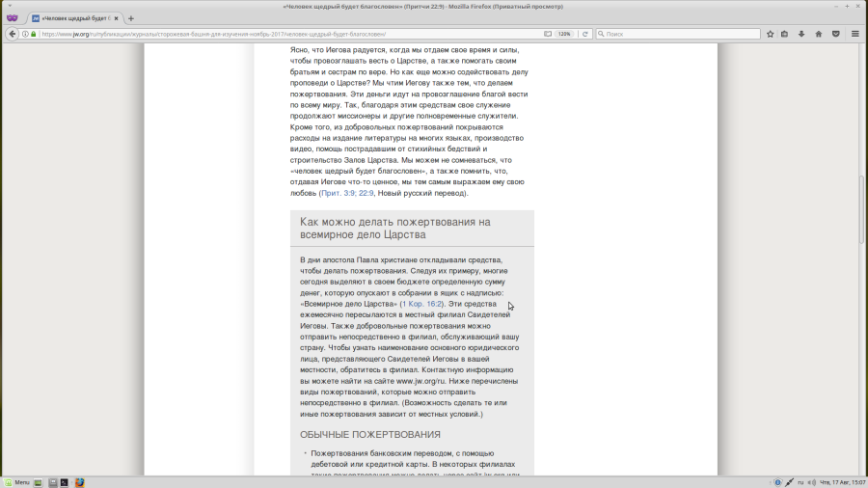Go to the Firefox home page
The image size is (868, 488).
(x=818, y=34)
